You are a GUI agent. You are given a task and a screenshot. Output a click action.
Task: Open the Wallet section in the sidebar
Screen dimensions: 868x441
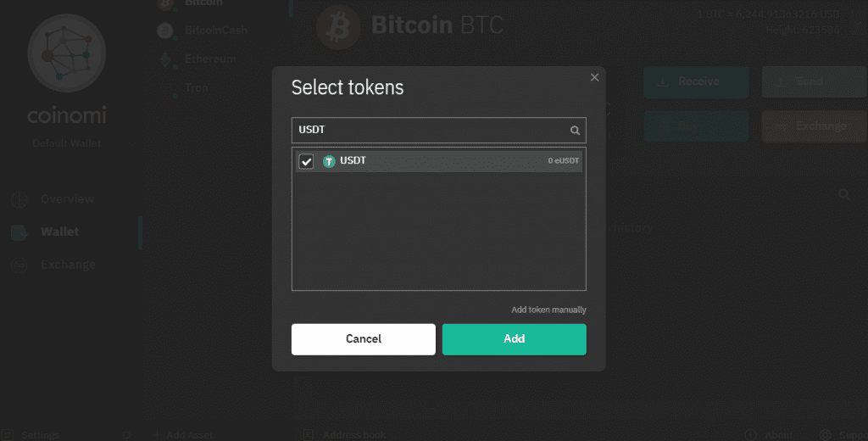coord(59,232)
